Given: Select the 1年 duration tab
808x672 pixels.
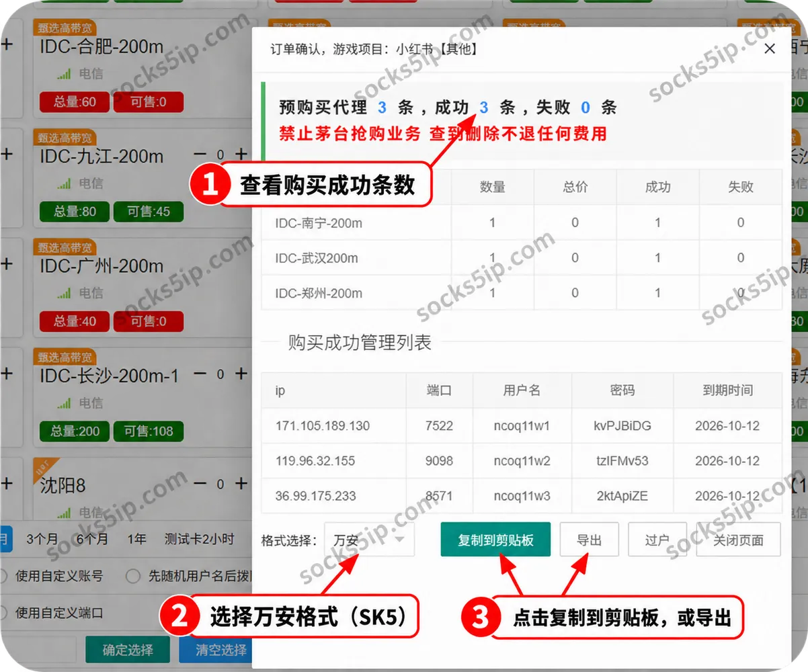Looking at the screenshot, I should coord(136,539).
